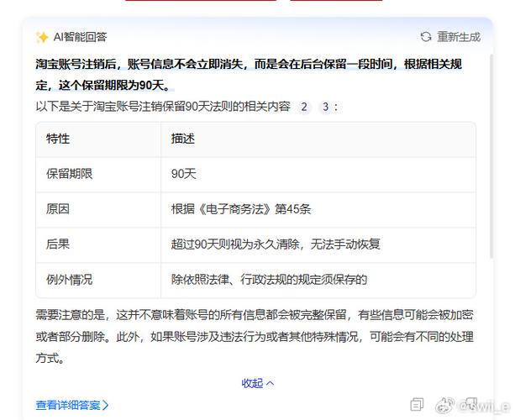Click the 超过90天则视为永久清除 cell
The height and width of the screenshot is (420, 515).
click(318, 244)
